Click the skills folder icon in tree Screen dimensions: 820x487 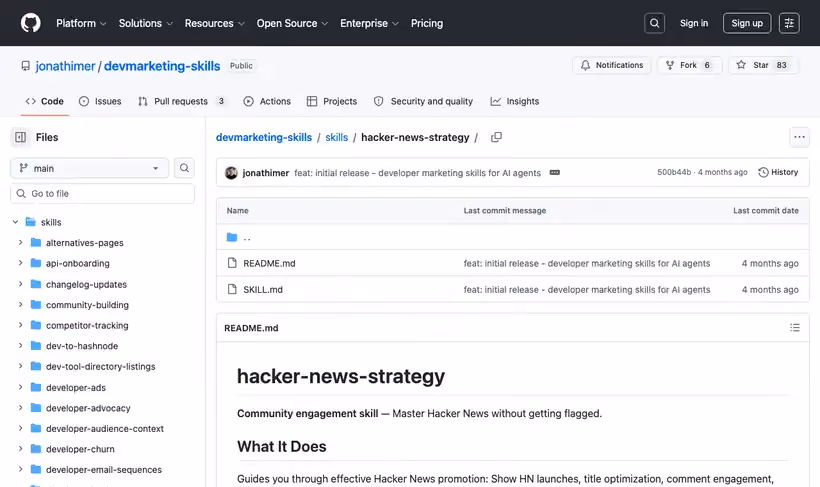pos(31,222)
